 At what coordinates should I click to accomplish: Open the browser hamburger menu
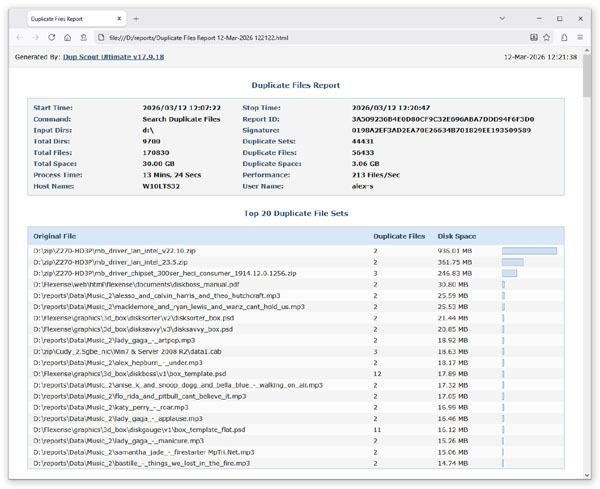[580, 37]
